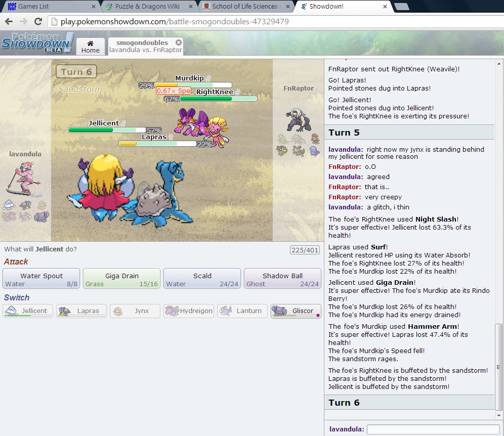Click the battle log scroll up arrow
This screenshot has width=504, height=436.
pyautogui.click(x=499, y=64)
